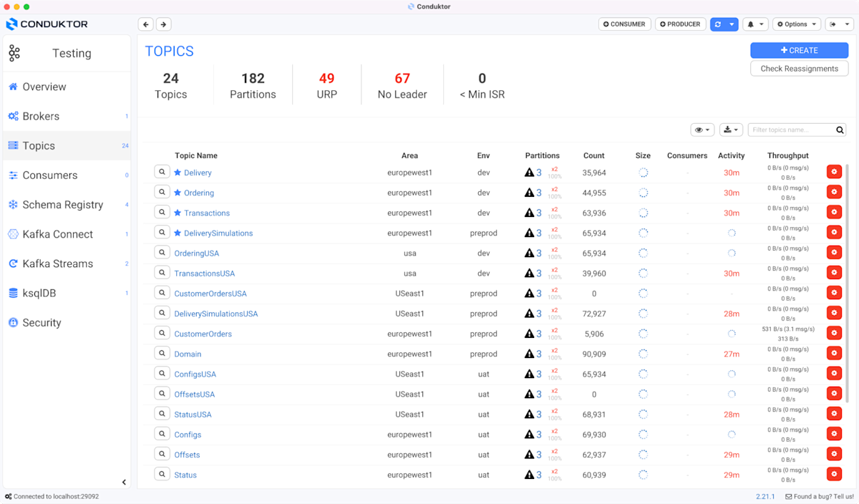Open the Configs topic link
This screenshot has width=859, height=504.
188,435
